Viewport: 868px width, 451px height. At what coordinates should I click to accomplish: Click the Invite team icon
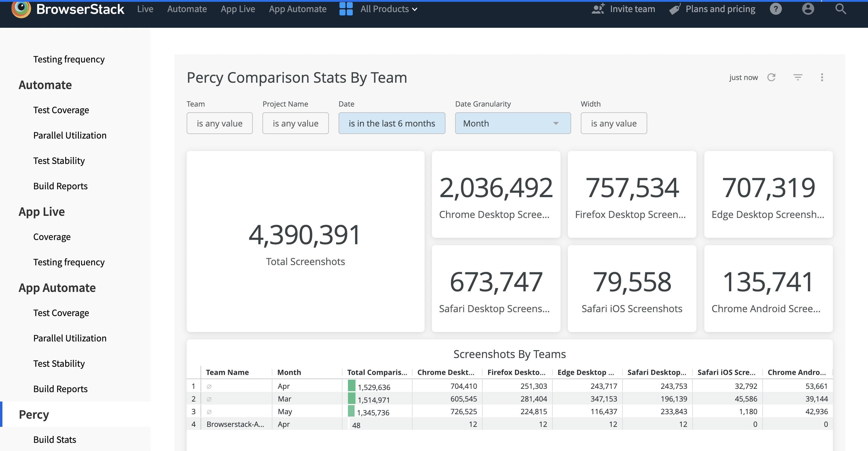598,9
